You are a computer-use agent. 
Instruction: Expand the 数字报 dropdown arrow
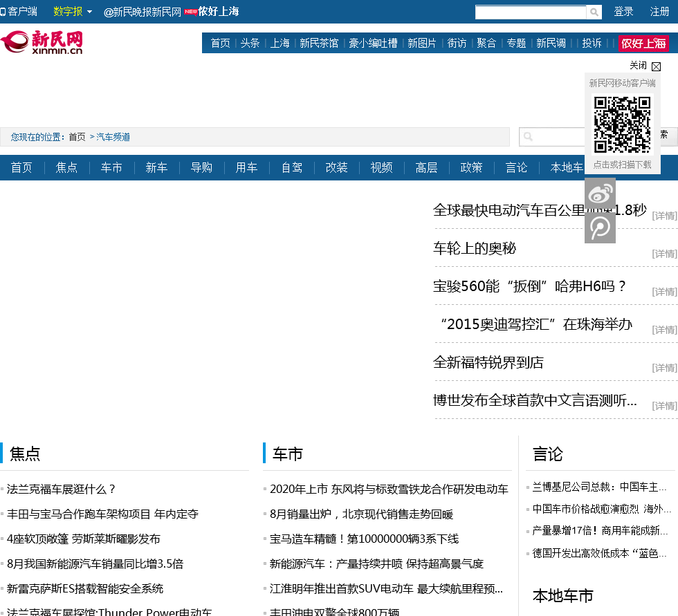89,12
